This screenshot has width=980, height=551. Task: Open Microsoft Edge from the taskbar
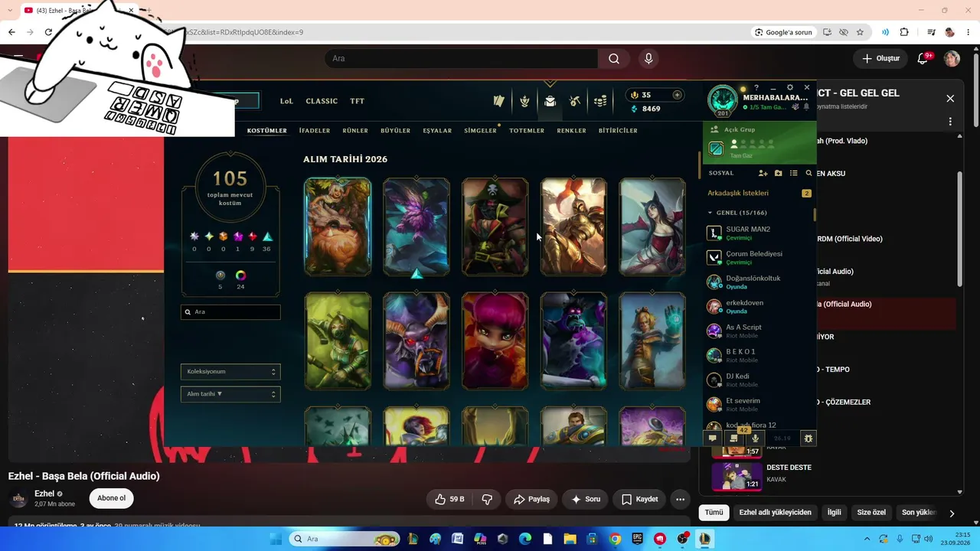coord(525,539)
